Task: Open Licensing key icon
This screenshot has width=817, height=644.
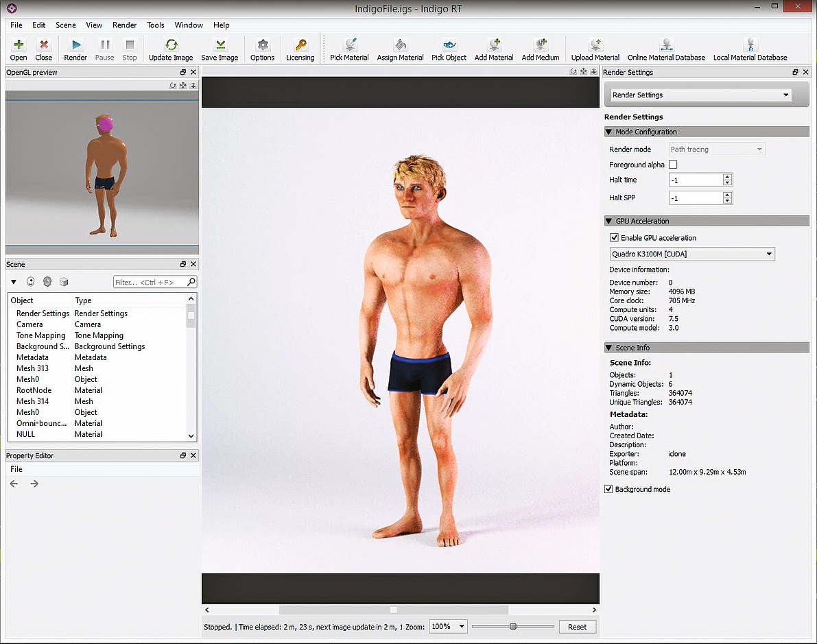Action: click(x=300, y=49)
